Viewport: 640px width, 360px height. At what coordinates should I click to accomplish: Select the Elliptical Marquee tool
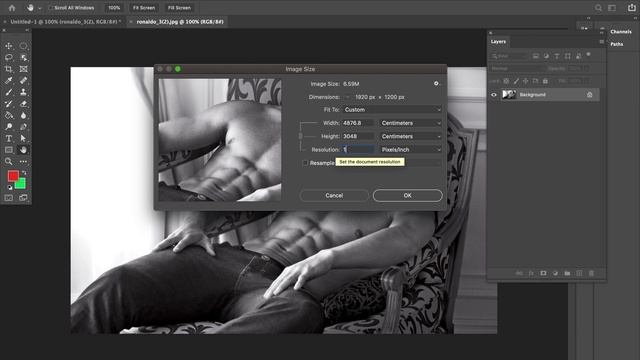(23, 46)
